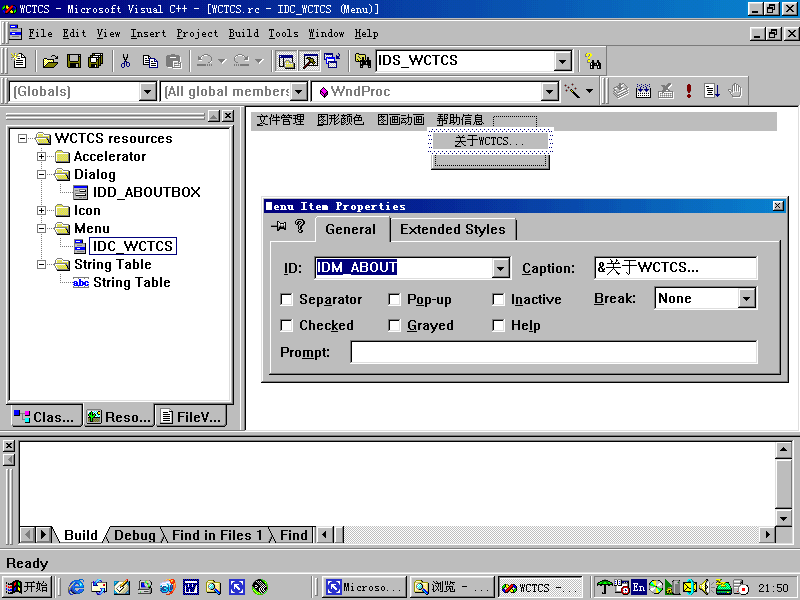Click the Caption input field
Viewport: 800px width, 600px height.
click(x=676, y=268)
